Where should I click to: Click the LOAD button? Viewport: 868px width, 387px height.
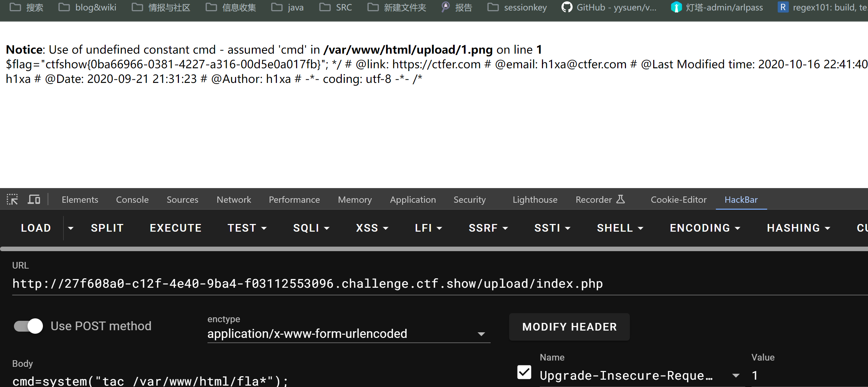pyautogui.click(x=36, y=228)
